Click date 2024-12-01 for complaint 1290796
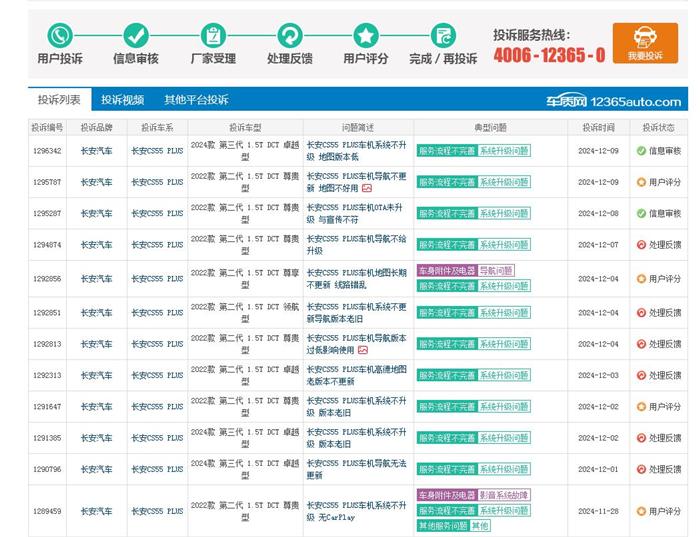Viewport: 700px width, 537px height. [598, 469]
